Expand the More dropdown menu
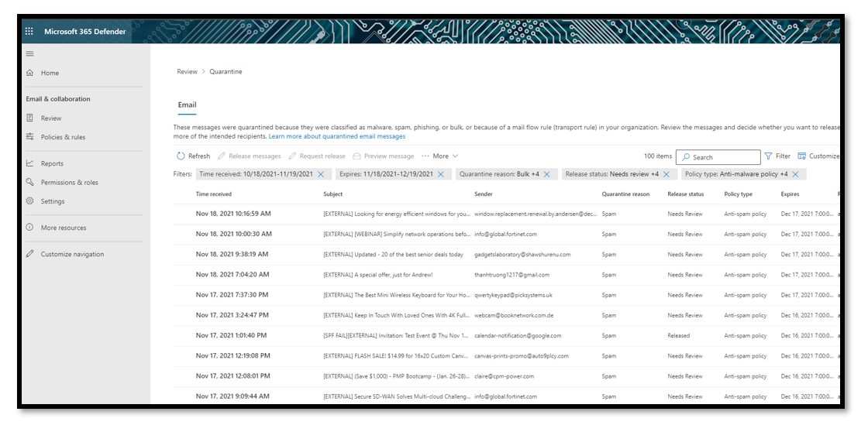The height and width of the screenshot is (432, 868). (x=440, y=156)
